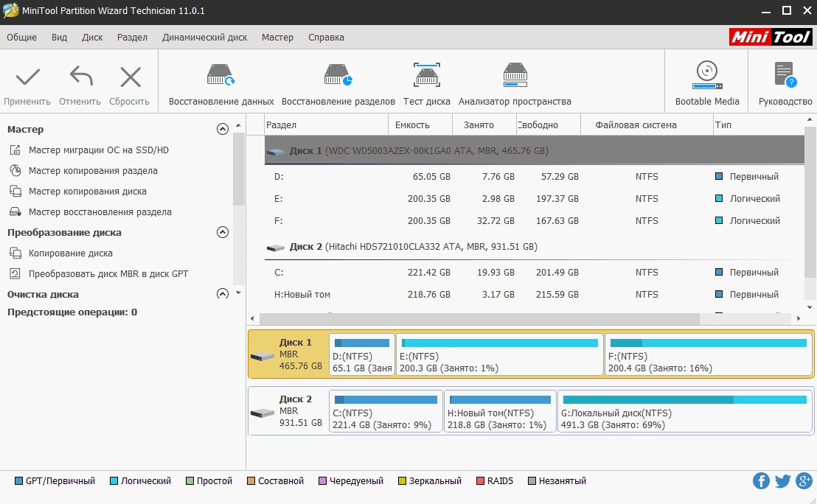
Task: Select H:Новый том row in table
Action: pos(534,294)
